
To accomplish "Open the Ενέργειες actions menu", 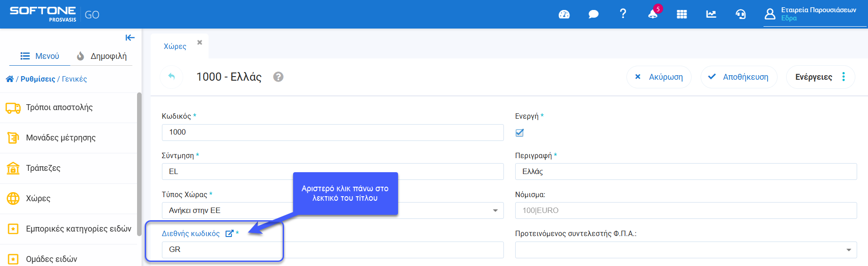I will (x=820, y=77).
